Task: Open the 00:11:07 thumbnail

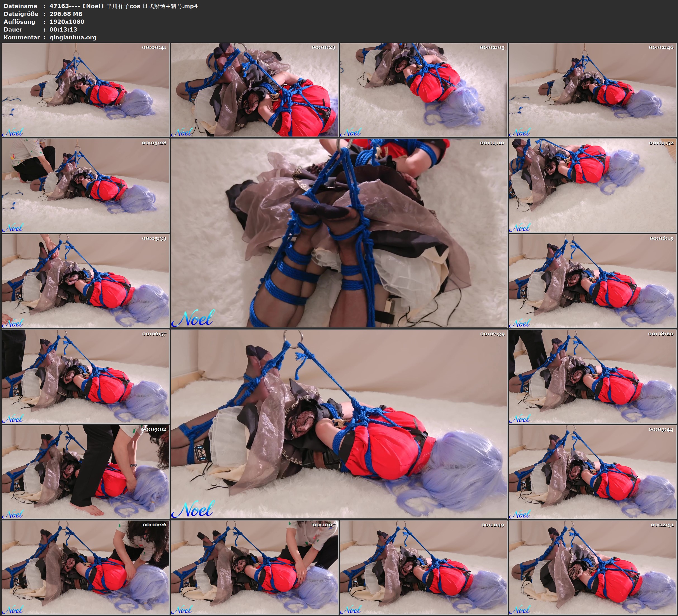Action: (x=254, y=567)
